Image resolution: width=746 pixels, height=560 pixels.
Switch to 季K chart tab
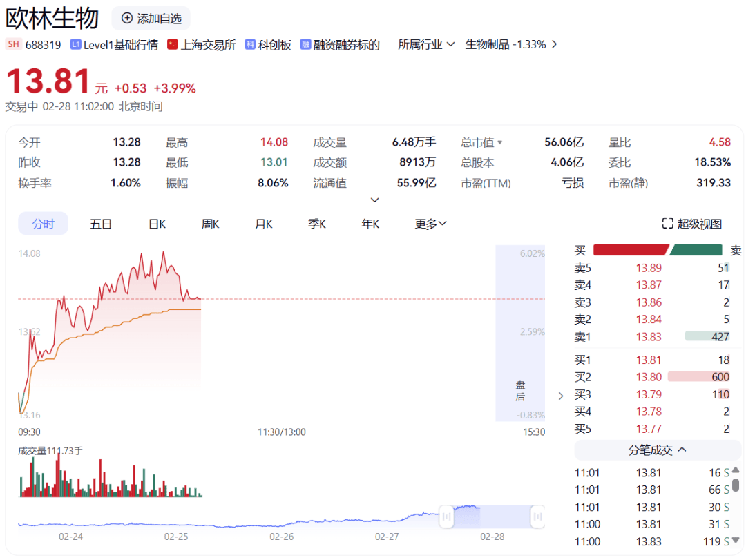317,224
